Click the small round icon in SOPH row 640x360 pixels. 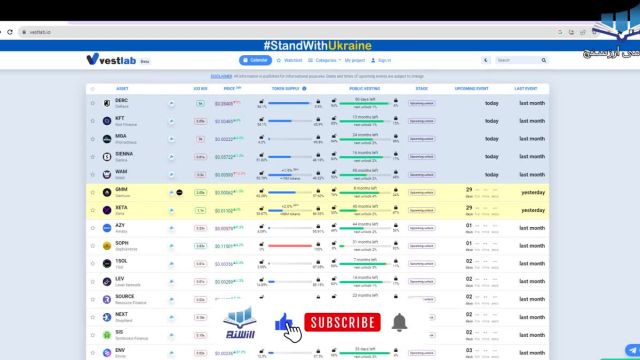[x=171, y=246]
